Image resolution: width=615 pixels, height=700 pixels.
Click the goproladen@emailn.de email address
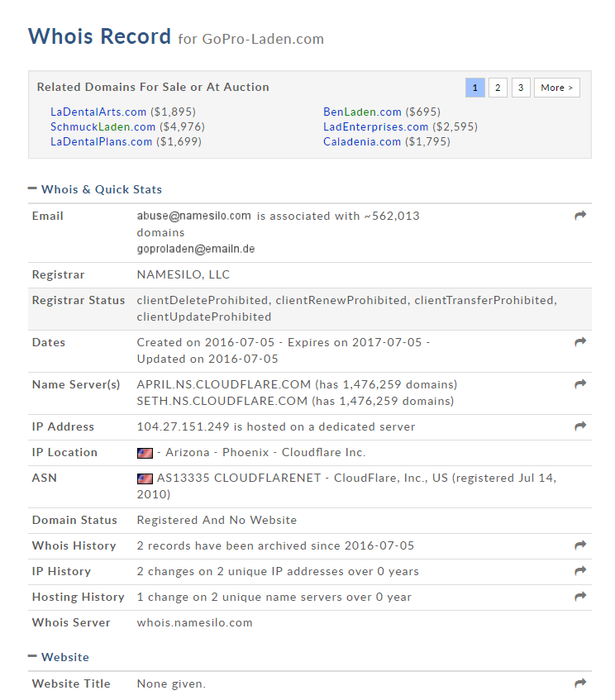point(196,249)
